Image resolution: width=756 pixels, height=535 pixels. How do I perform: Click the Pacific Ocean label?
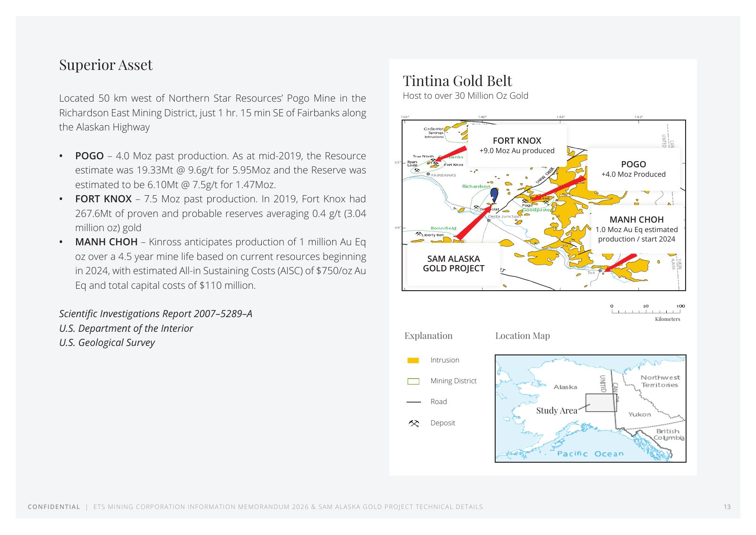coord(591,454)
